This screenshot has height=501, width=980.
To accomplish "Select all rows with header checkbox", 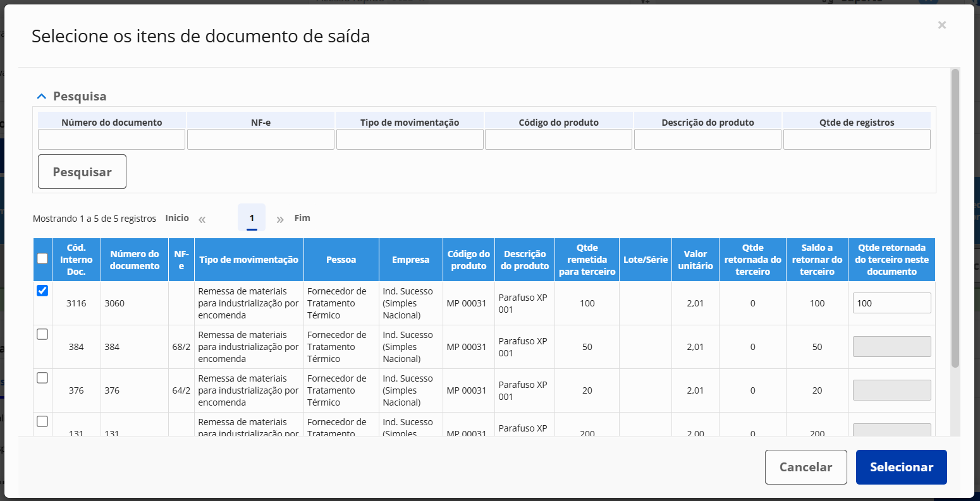I will pyautogui.click(x=42, y=258).
